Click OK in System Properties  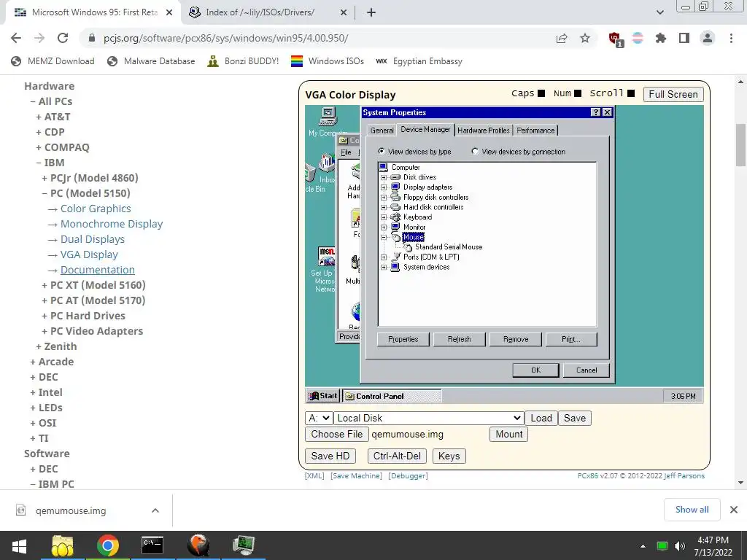pyautogui.click(x=535, y=370)
